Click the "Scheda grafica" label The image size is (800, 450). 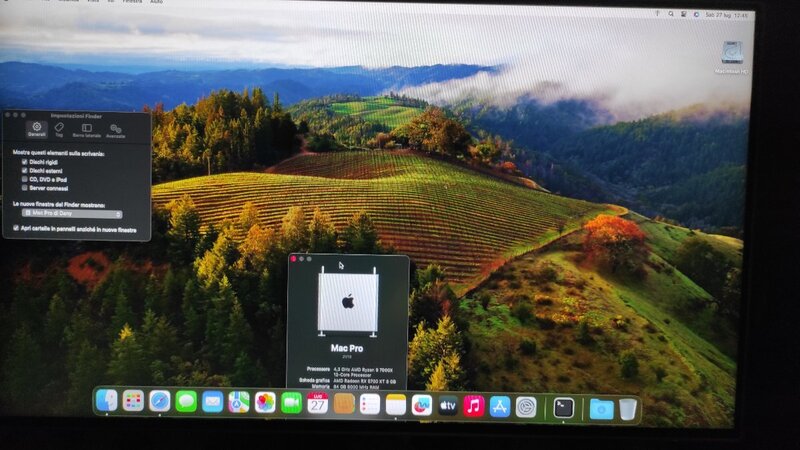pos(315,380)
